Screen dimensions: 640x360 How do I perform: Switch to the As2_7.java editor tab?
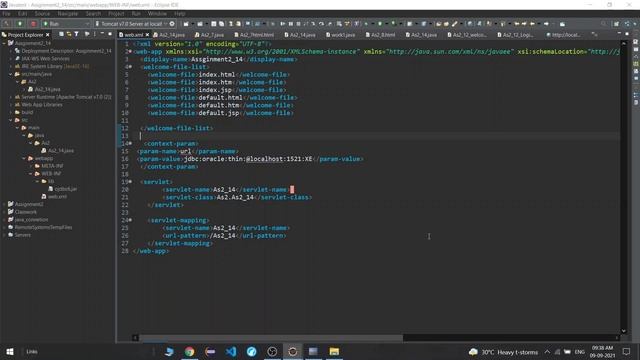pyautogui.click(x=209, y=35)
